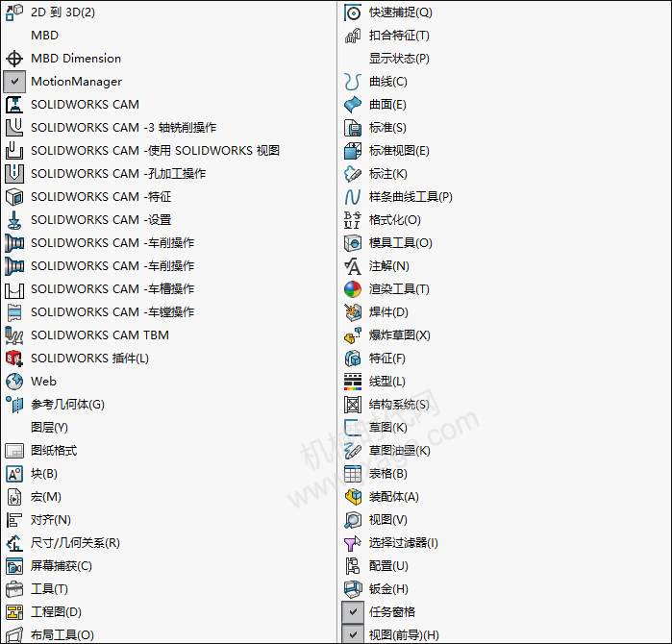
Task: Click the 配置(U) configuration icon
Action: [353, 566]
